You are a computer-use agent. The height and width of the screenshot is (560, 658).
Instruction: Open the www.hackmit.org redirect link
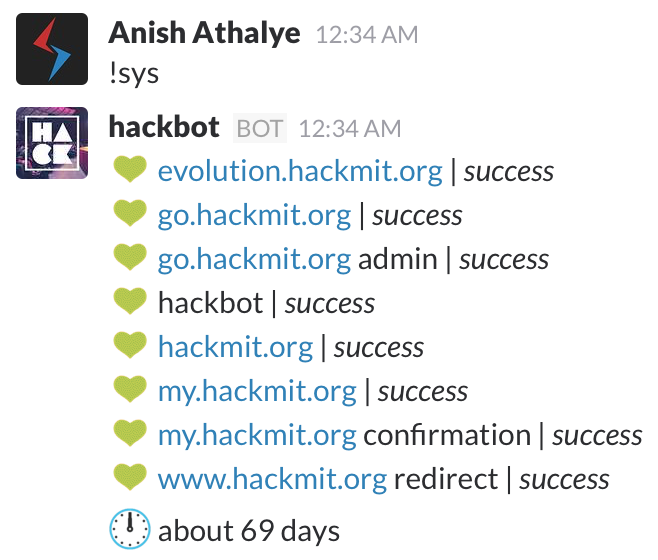click(272, 480)
